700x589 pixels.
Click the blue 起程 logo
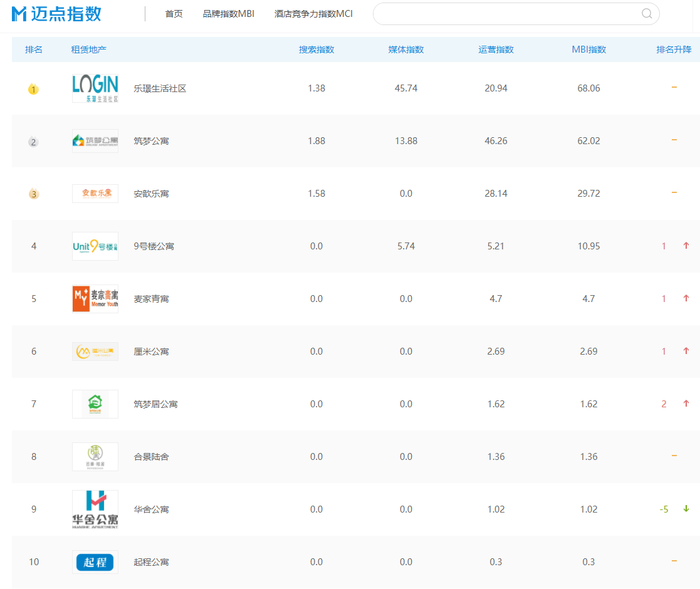coord(95,562)
